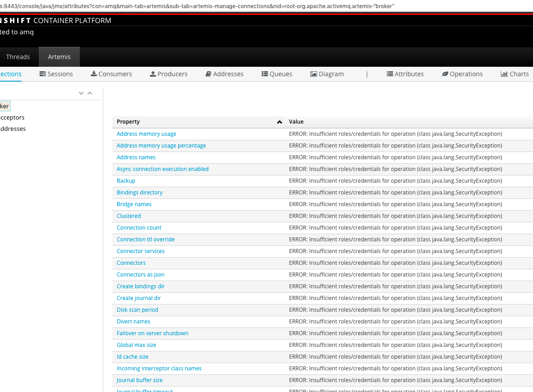The height and width of the screenshot is (392, 533).
Task: Switch to the Threads tab
Action: (x=18, y=57)
